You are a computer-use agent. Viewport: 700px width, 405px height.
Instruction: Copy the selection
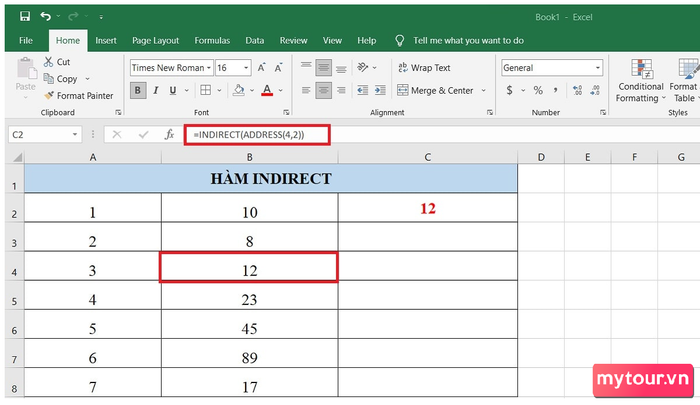tap(61, 79)
